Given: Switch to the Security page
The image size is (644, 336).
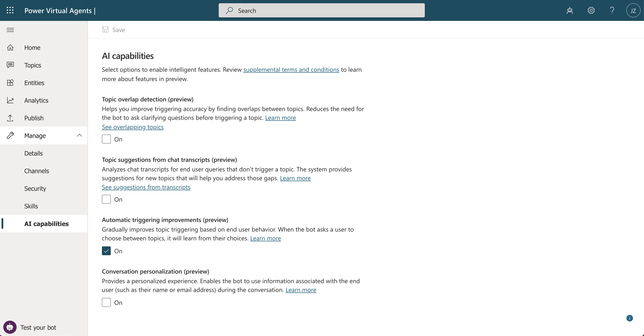Looking at the screenshot, I should [x=35, y=188].
